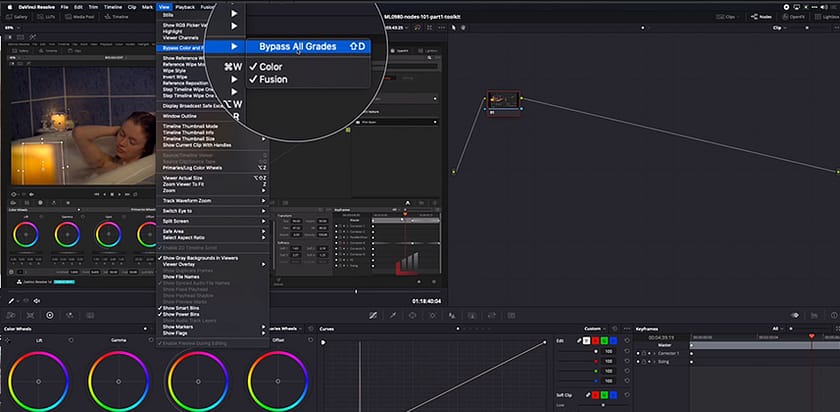Open the Media Pool panel
This screenshot has width=840, height=412.
[80, 17]
